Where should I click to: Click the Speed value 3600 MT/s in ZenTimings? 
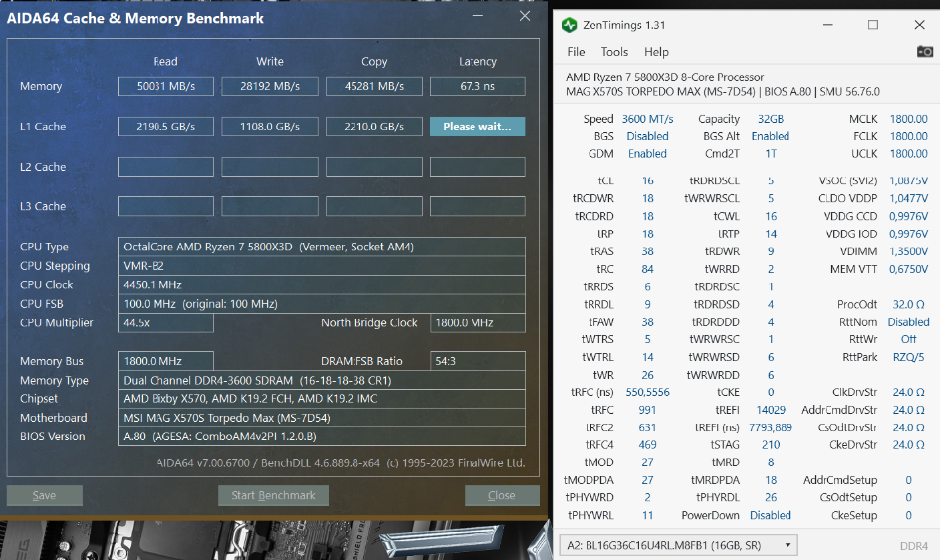click(x=647, y=119)
